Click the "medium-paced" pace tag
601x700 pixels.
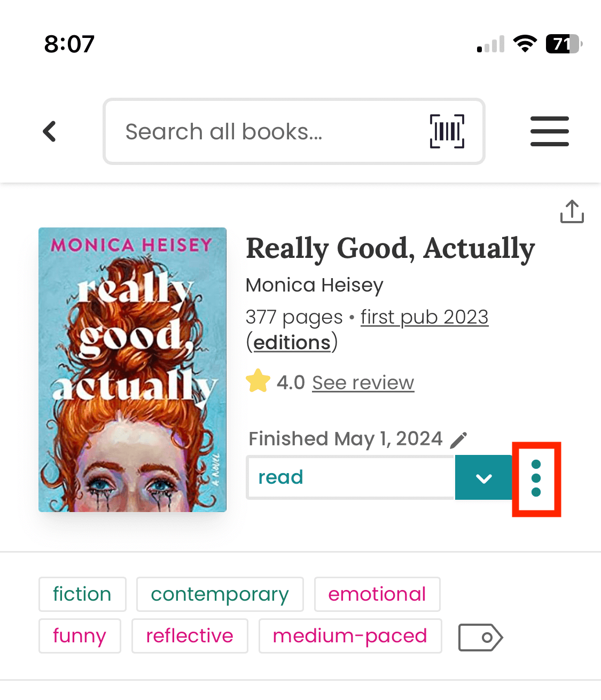click(x=350, y=636)
